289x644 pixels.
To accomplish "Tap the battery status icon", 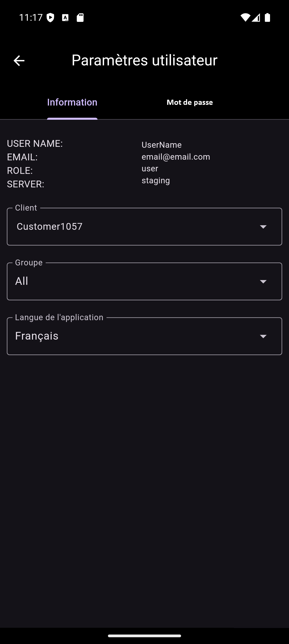I will pos(267,18).
